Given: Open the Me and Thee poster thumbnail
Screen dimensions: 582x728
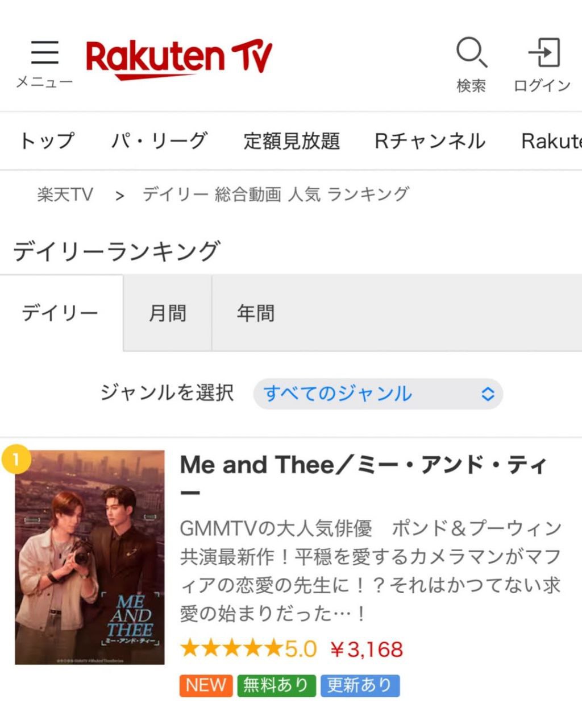Looking at the screenshot, I should coord(90,557).
